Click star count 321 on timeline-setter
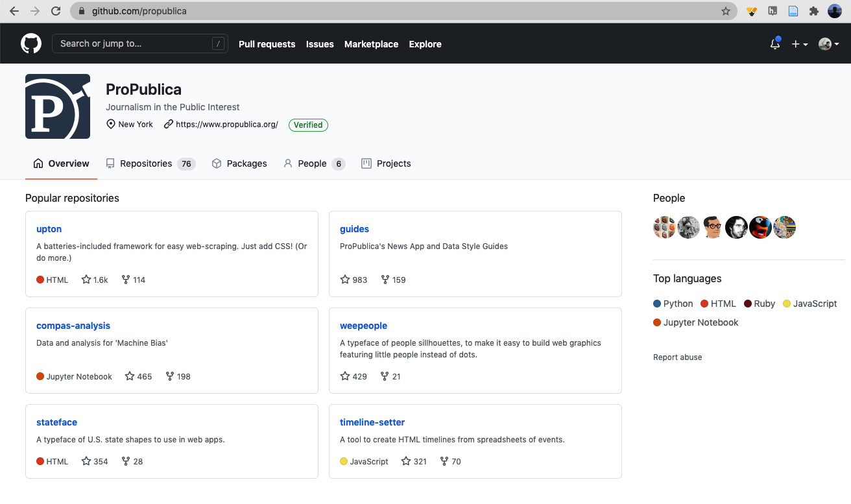Viewport: 851px width, 504px height. click(414, 461)
